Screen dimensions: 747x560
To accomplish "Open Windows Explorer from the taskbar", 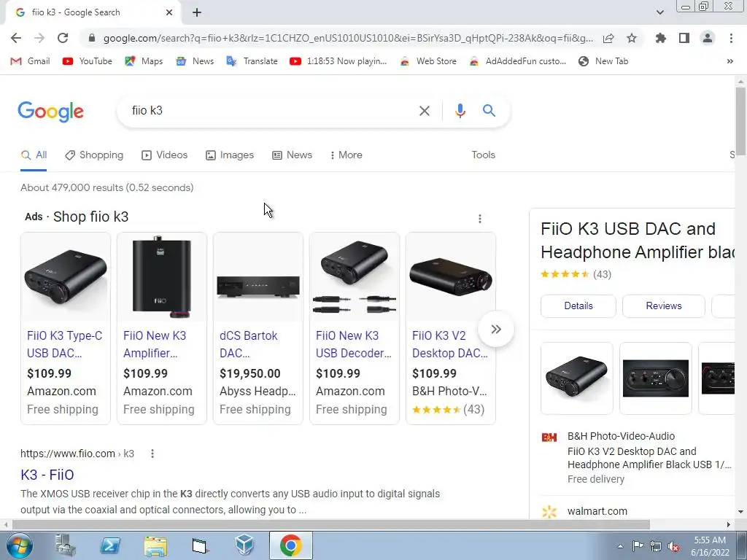I will [x=155, y=545].
